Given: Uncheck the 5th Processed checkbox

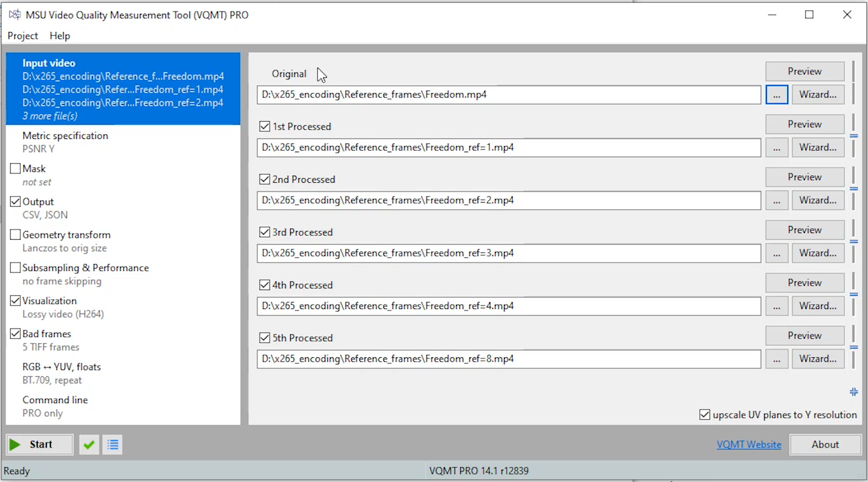Looking at the screenshot, I should 265,338.
